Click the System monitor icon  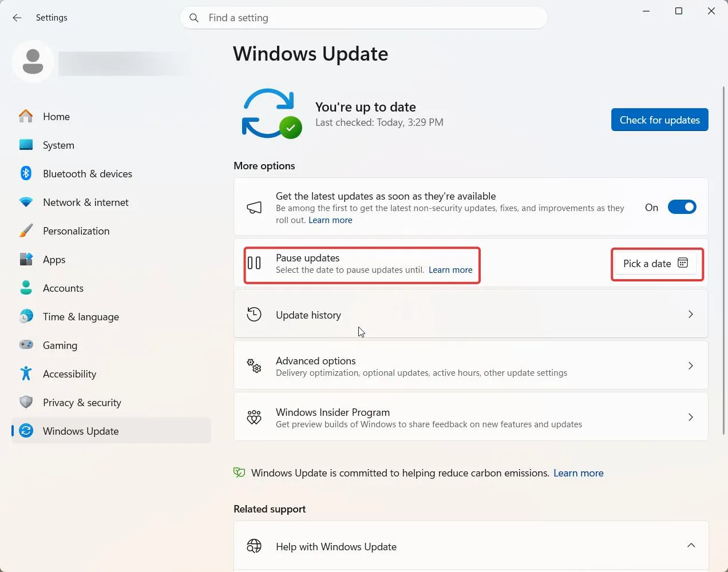[x=26, y=145]
